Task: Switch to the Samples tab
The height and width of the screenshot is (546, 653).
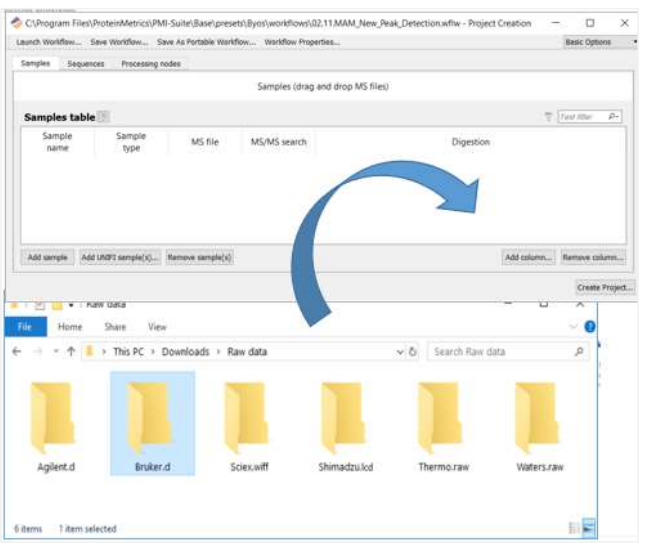Action: pyautogui.click(x=35, y=63)
